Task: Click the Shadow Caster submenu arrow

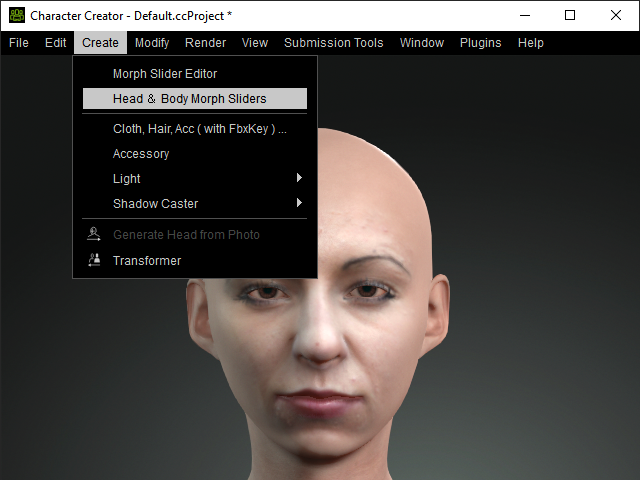Action: 299,203
